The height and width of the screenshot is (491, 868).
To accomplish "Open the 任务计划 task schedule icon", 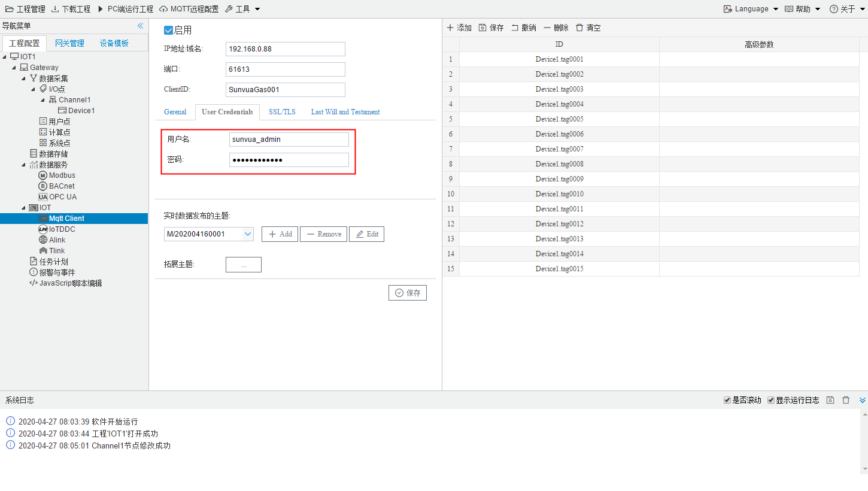I will coord(34,262).
